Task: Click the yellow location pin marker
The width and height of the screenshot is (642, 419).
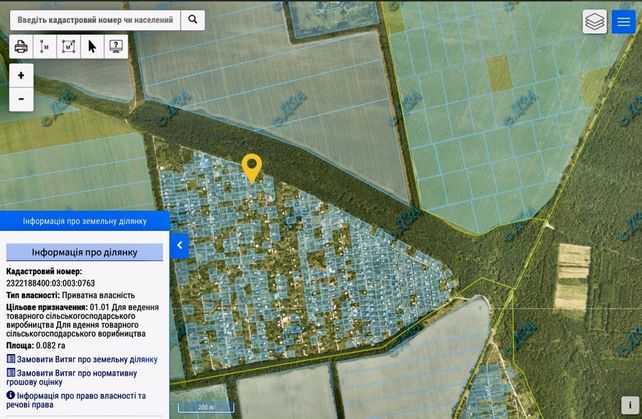Action: click(252, 168)
